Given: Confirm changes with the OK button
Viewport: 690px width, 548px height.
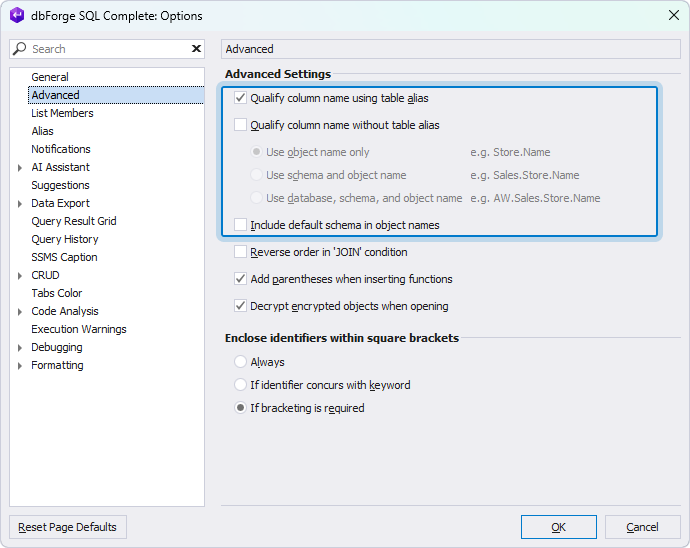Looking at the screenshot, I should coord(558,527).
